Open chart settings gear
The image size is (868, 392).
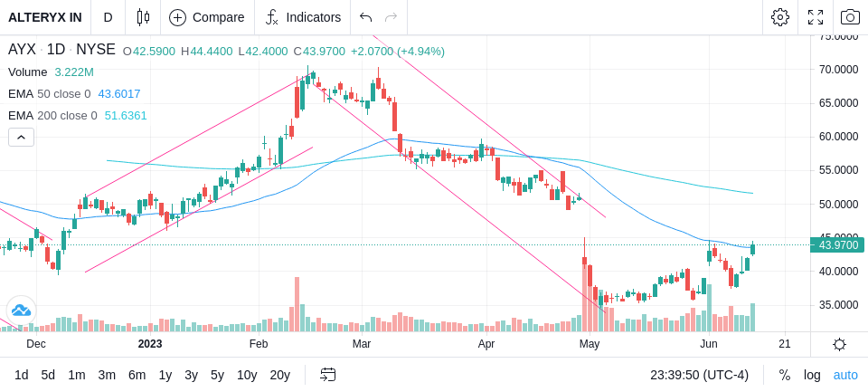click(780, 17)
